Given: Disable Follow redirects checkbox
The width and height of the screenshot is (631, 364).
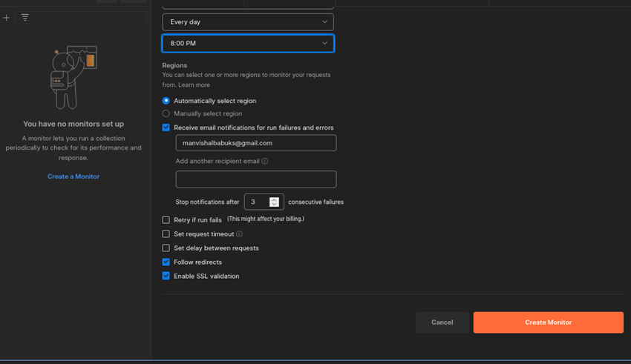Looking at the screenshot, I should [166, 262].
